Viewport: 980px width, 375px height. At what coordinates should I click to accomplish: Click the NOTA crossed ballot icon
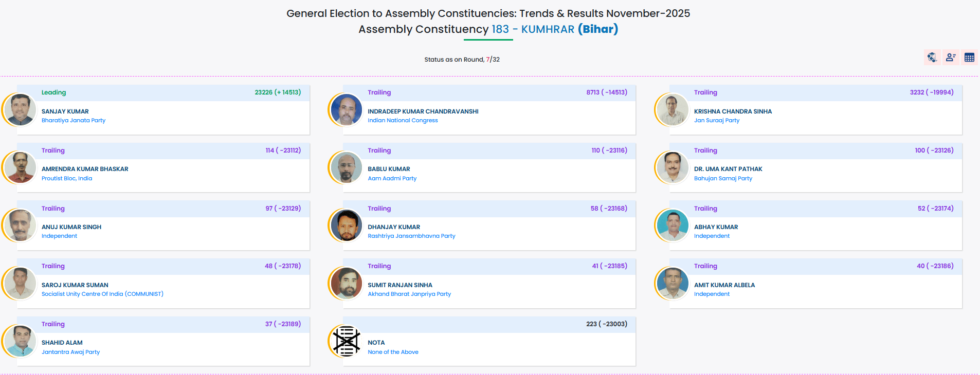point(347,341)
